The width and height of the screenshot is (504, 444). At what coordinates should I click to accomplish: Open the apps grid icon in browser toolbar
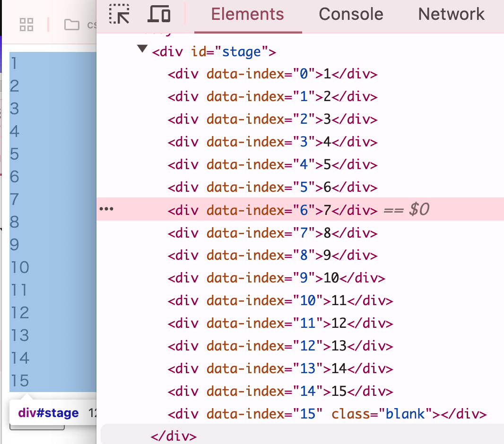26,25
